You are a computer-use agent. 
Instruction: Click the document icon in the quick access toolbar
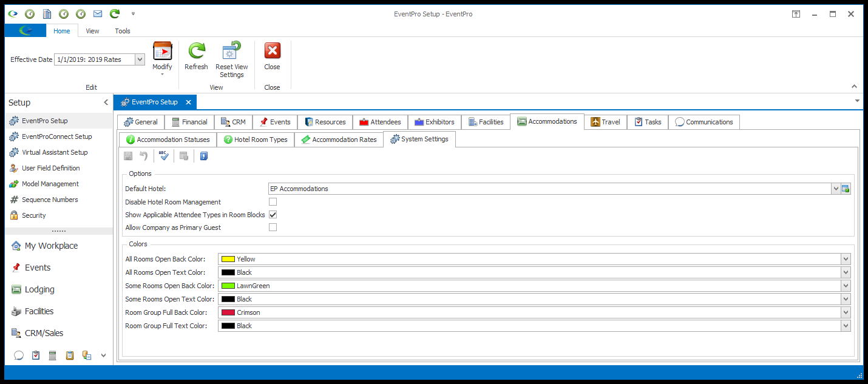pyautogui.click(x=47, y=13)
